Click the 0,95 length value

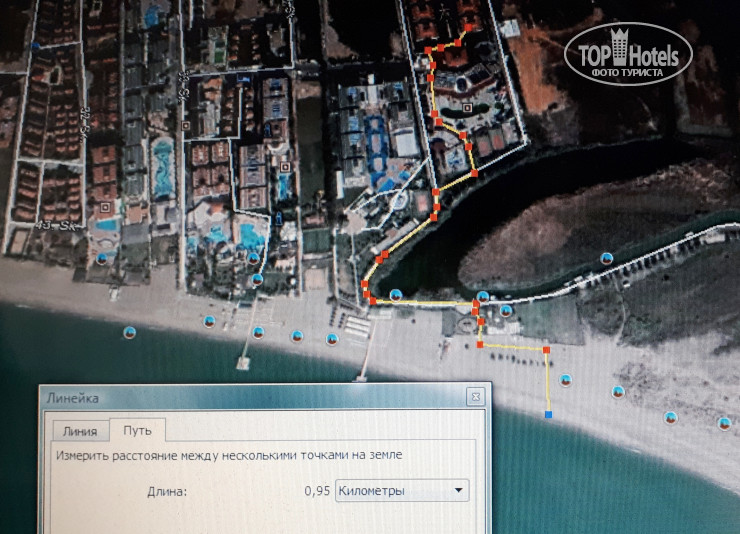(x=317, y=491)
